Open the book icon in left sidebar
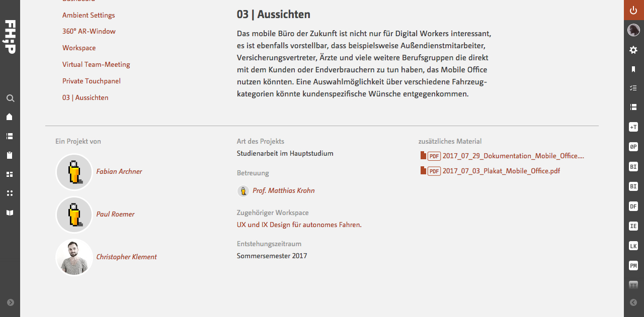The image size is (644, 317). [x=10, y=213]
